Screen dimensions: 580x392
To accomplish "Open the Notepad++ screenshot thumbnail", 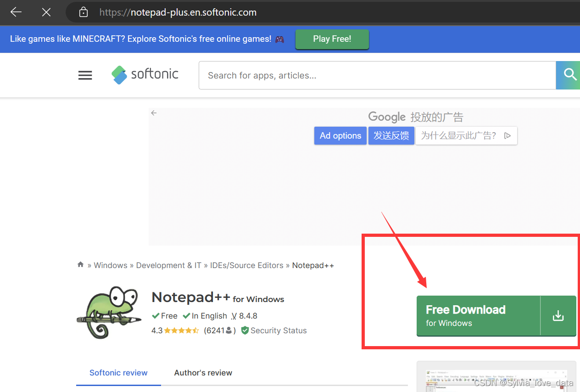I will pos(496,377).
